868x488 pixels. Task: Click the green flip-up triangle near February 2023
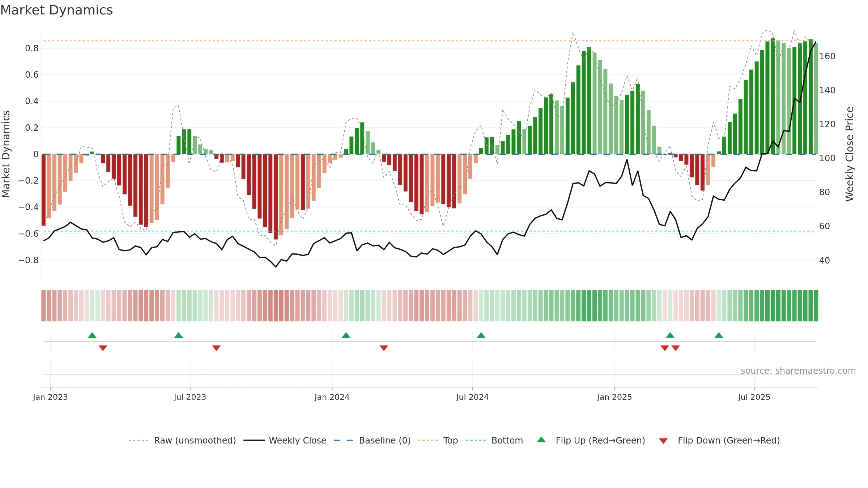point(92,335)
